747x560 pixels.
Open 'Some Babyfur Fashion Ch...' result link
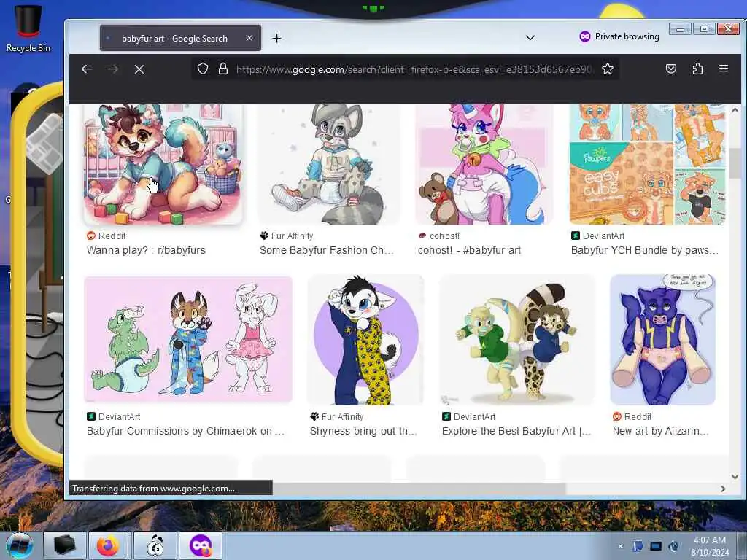pos(327,251)
